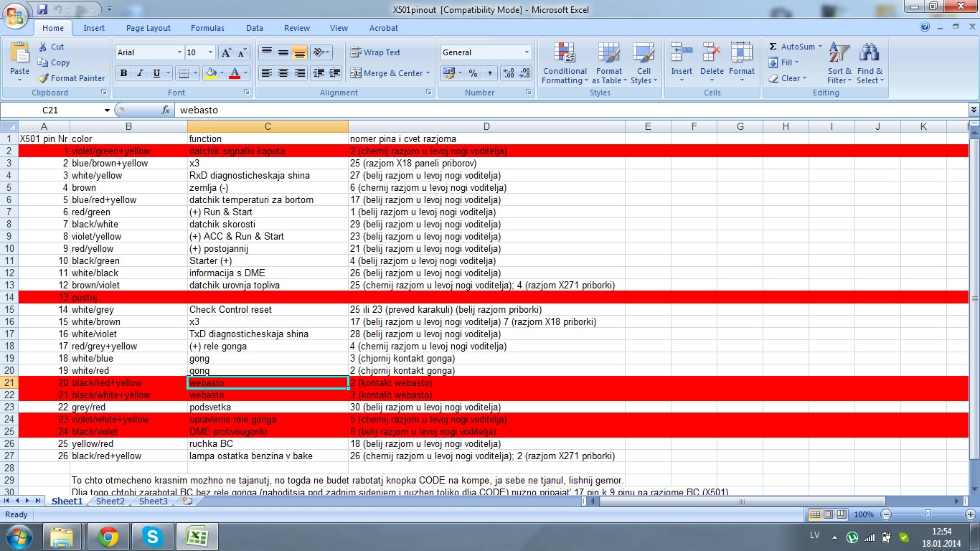Open Conditional Formatting
Viewport: 980px width, 551px height.
565,63
